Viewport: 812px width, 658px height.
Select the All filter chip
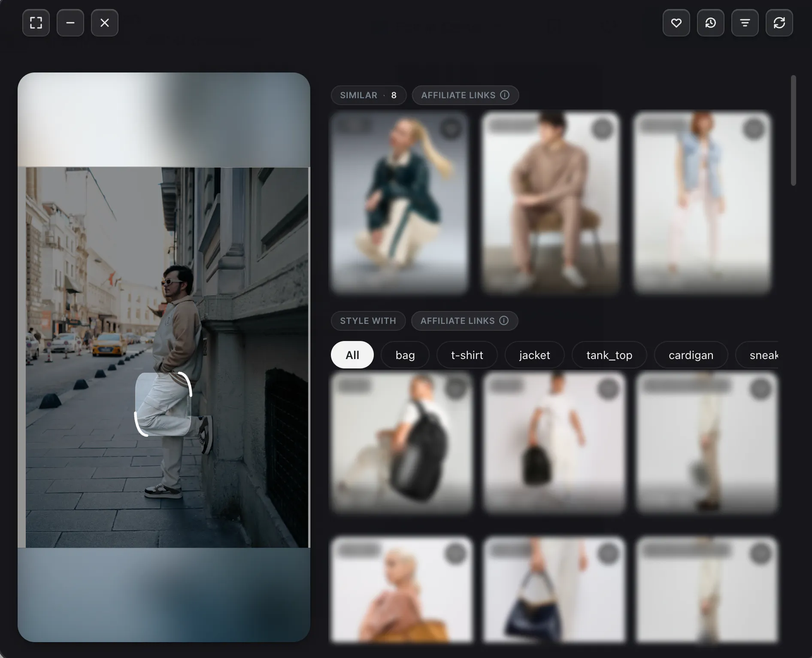352,355
